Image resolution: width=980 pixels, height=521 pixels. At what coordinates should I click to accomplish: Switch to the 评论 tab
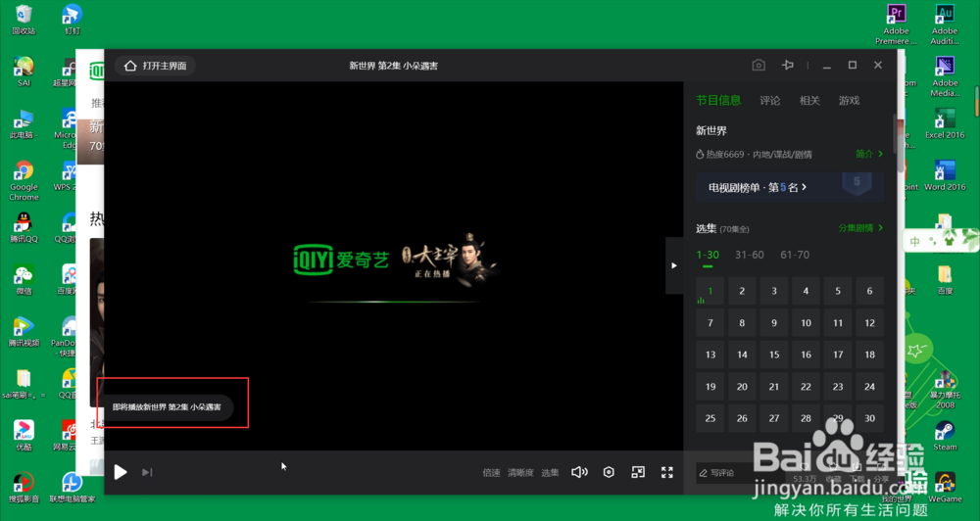click(x=770, y=101)
